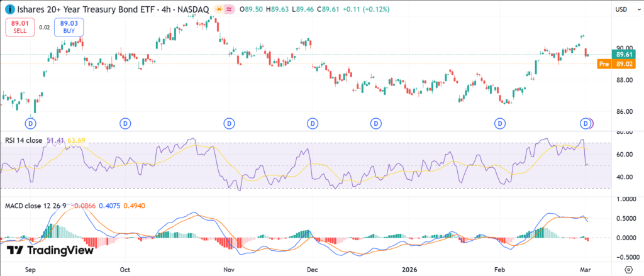Select the dividend marker above Dec

point(313,123)
